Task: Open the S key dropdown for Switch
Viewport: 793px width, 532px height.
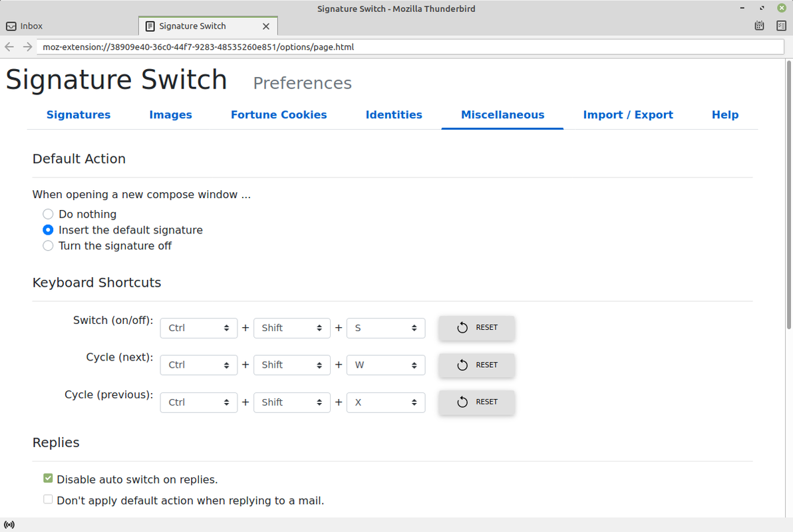Action: pos(386,328)
